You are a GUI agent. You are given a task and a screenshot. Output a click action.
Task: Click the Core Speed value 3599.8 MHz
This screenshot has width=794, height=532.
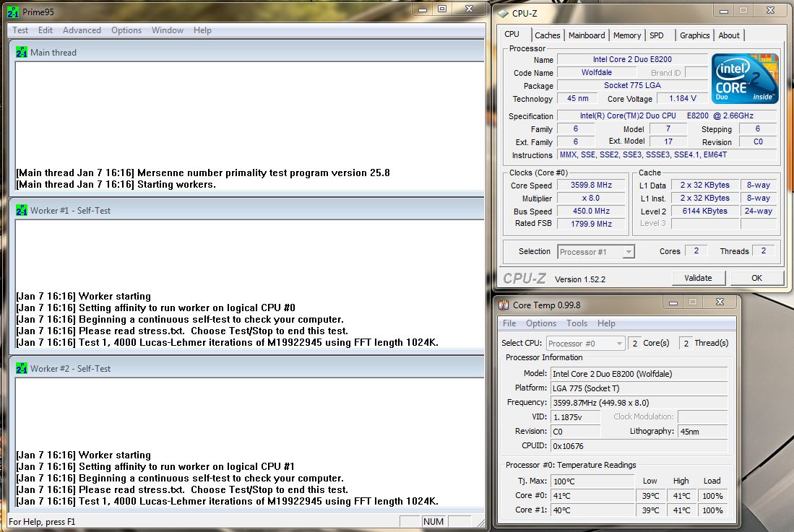[x=591, y=185]
